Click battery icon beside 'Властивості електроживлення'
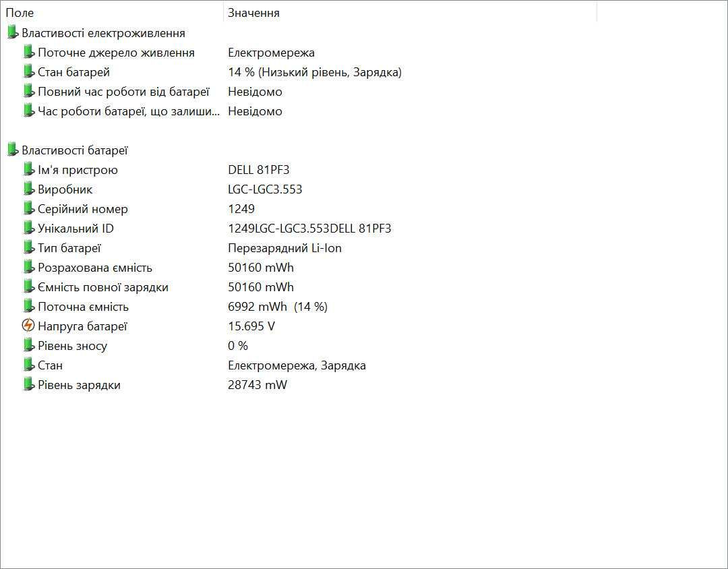This screenshot has width=728, height=569. pyautogui.click(x=13, y=33)
